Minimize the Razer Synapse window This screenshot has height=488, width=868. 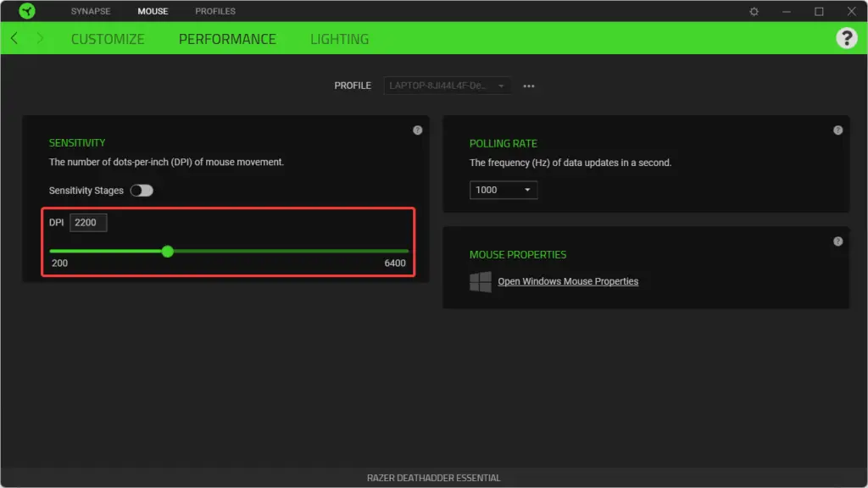(x=786, y=11)
